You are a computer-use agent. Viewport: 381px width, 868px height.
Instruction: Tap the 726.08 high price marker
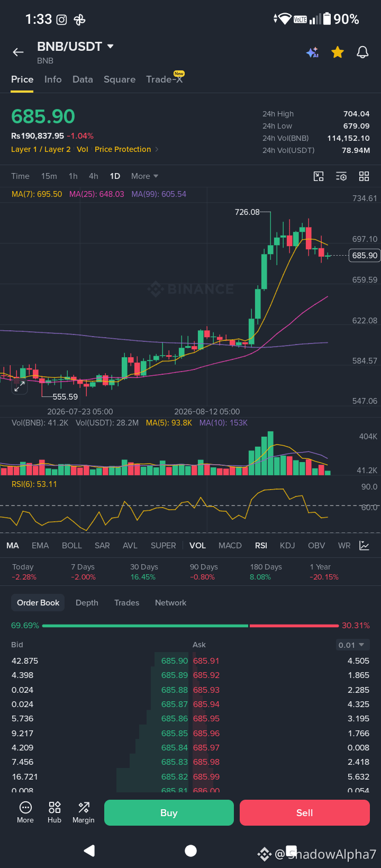(247, 212)
